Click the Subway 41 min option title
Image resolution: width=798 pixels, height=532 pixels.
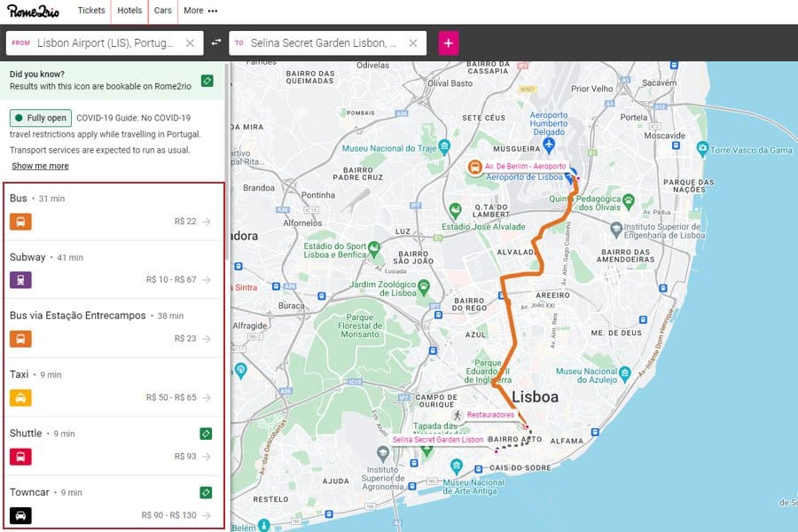pos(46,257)
